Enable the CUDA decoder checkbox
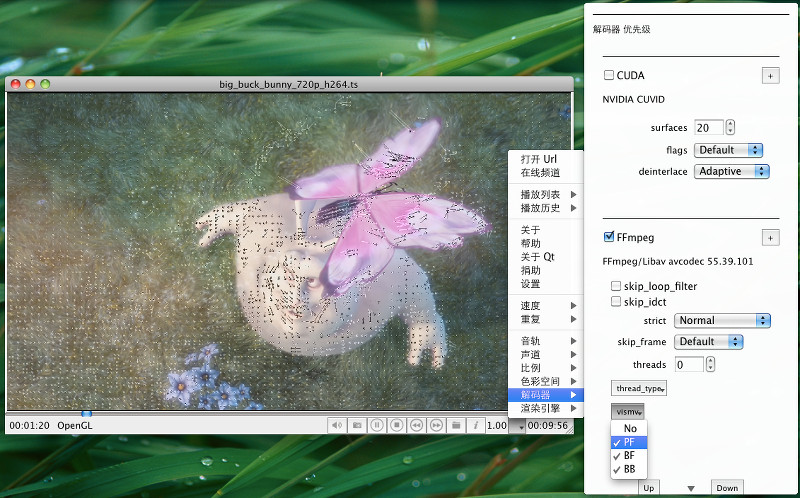 point(609,75)
